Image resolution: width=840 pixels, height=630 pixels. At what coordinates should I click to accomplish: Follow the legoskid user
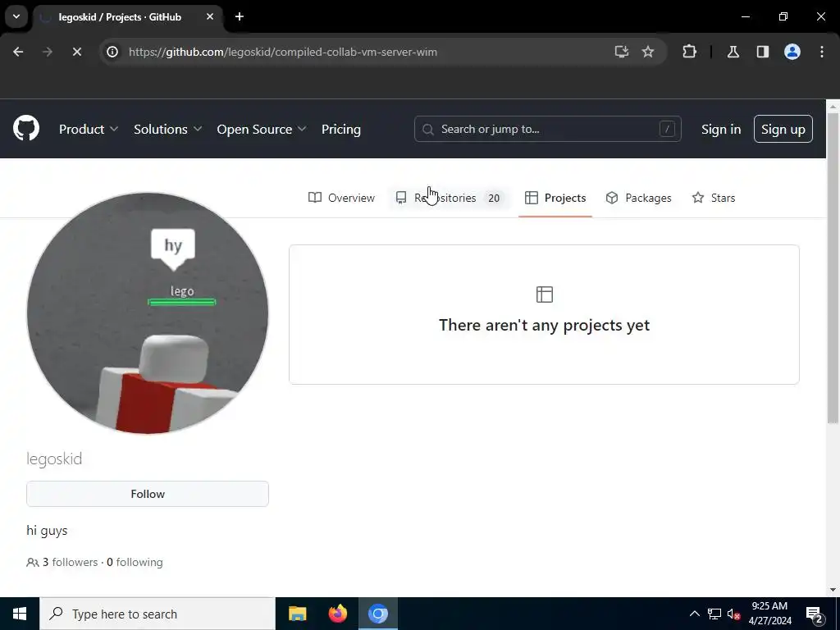click(x=148, y=494)
